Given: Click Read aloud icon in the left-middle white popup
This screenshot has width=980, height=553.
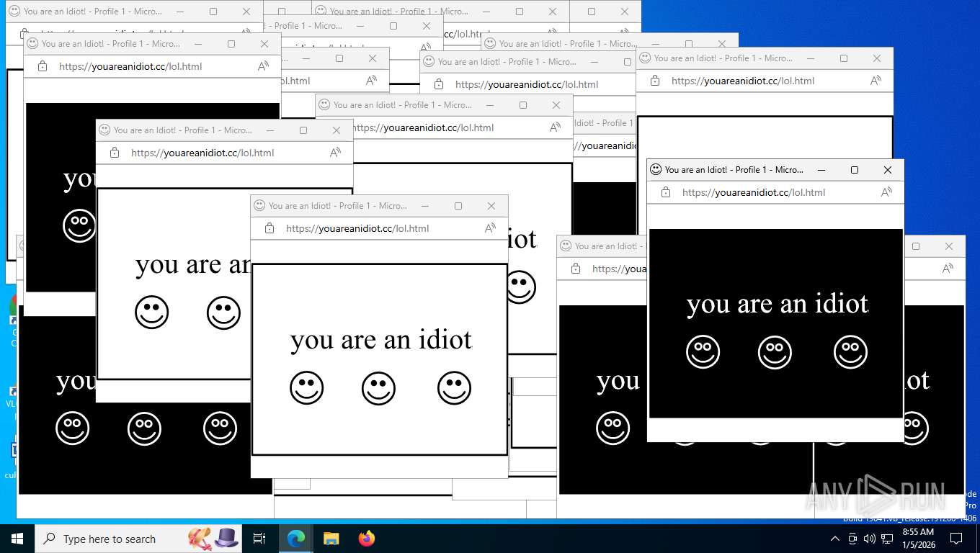Looking at the screenshot, I should (335, 153).
